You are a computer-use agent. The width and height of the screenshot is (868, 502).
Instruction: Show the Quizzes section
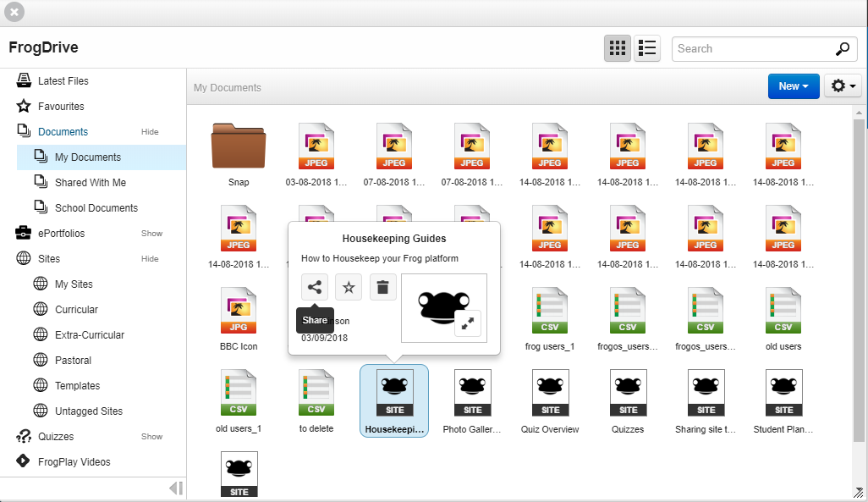click(151, 437)
